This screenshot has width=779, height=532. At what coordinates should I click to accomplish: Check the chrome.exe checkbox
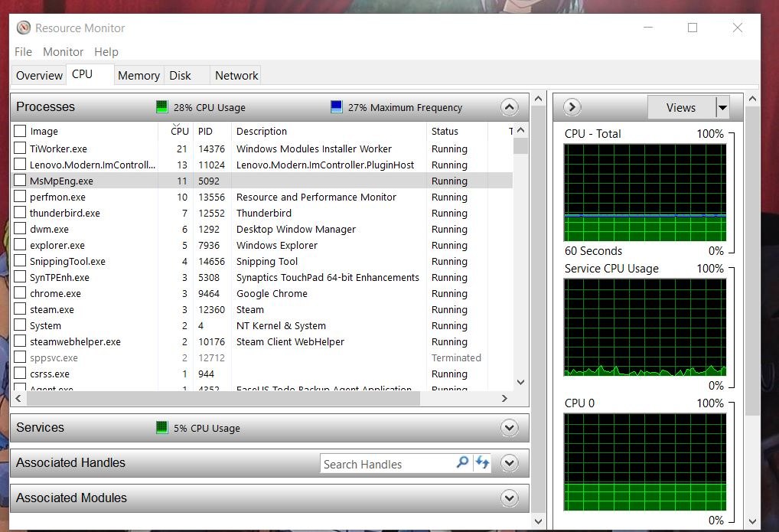(20, 293)
